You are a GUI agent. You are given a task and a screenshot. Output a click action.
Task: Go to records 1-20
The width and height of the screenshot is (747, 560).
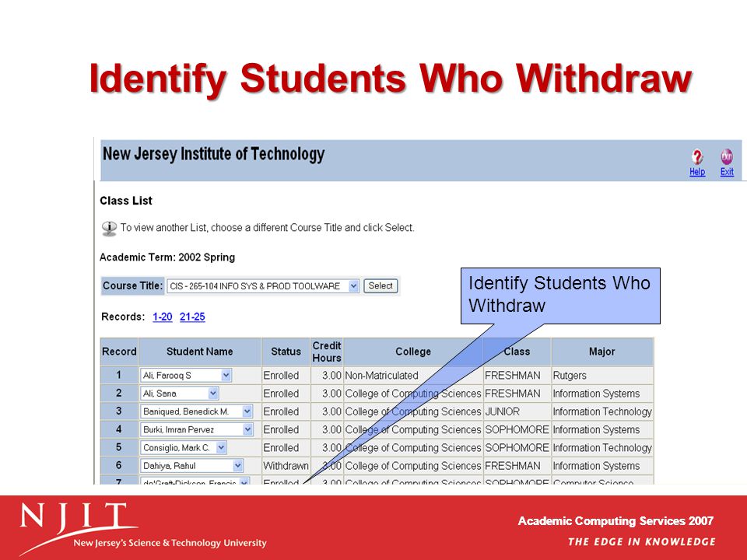click(162, 317)
